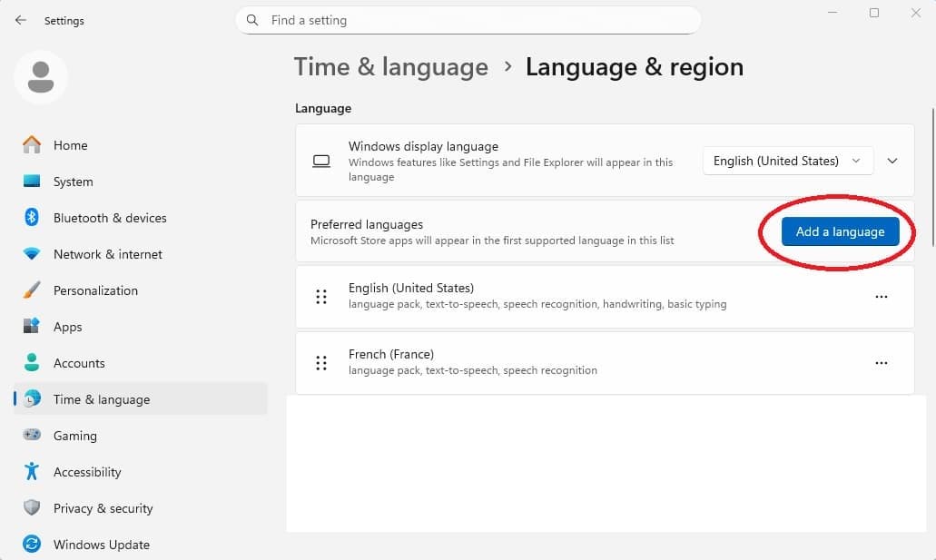Open the Apps settings section
The image size is (936, 560).
(x=67, y=327)
